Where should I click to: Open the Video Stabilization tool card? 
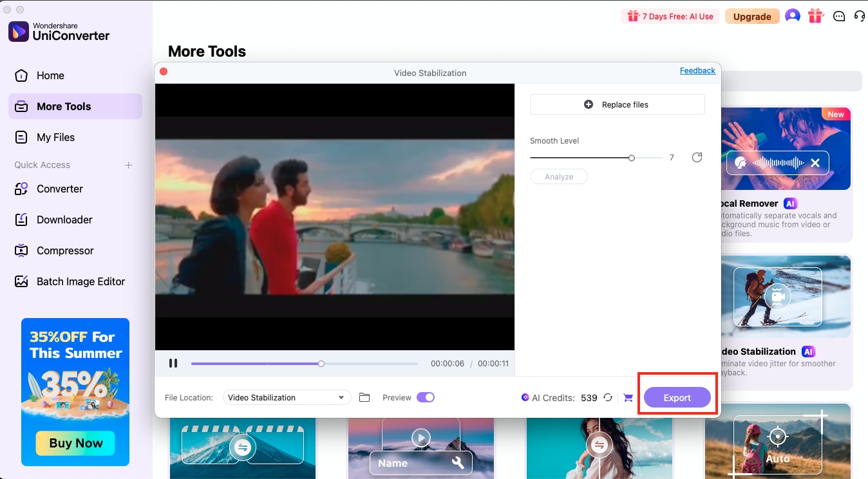pyautogui.click(x=786, y=322)
